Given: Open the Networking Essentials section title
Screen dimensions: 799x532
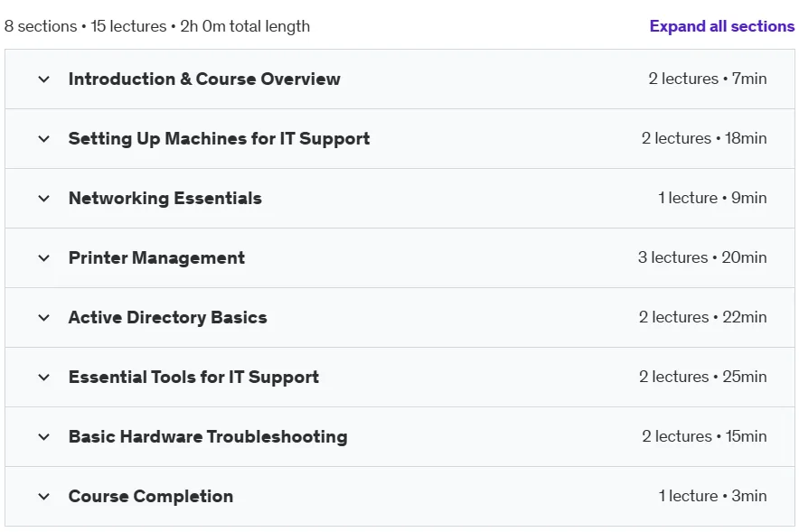Looking at the screenshot, I should click(x=165, y=198).
